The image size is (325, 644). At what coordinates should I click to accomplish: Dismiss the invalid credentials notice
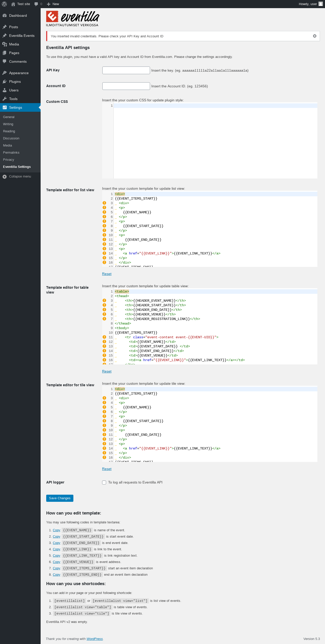pos(315,36)
